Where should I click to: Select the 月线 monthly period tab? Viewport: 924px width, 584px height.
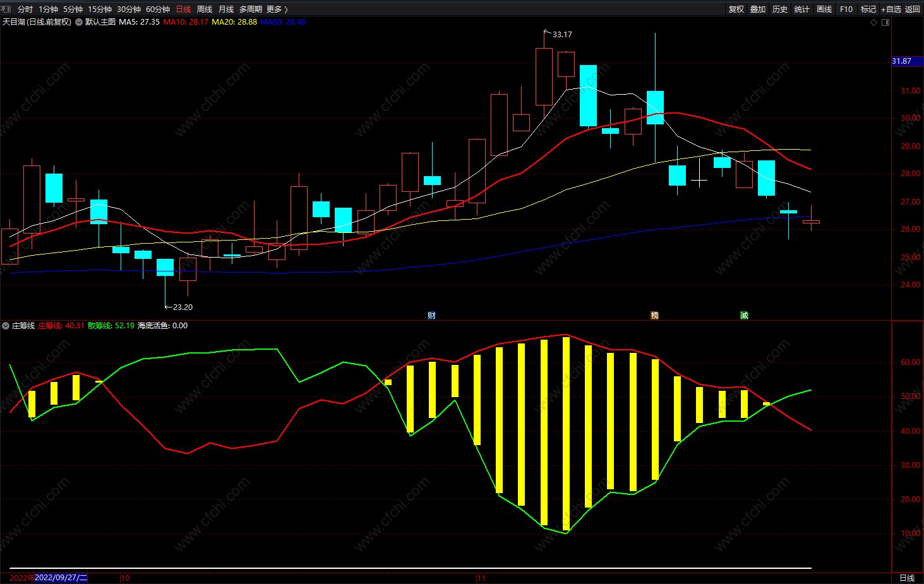(x=226, y=9)
